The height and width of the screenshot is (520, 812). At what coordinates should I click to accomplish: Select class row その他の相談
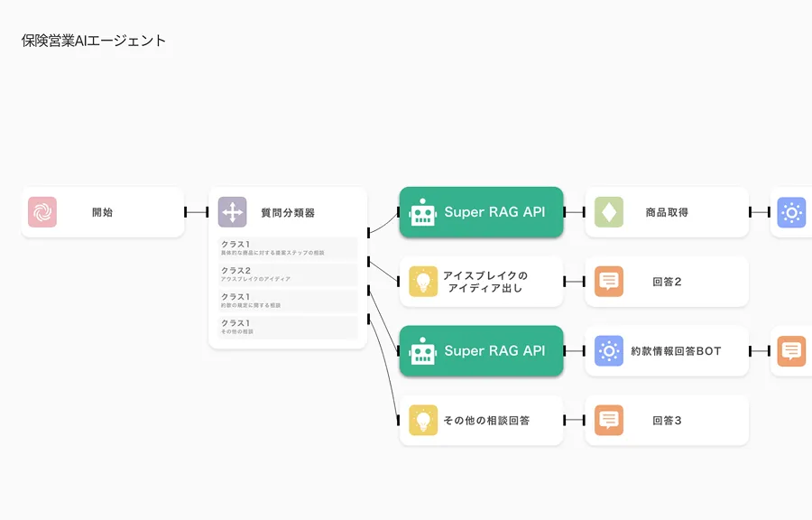tap(288, 328)
